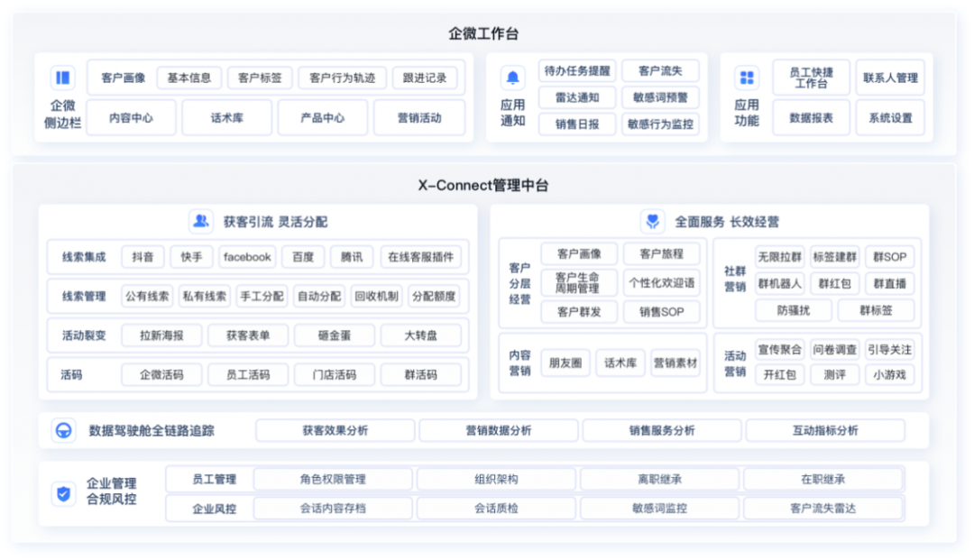974x560 pixels.
Task: Open the 客户标签 item
Action: tap(260, 78)
